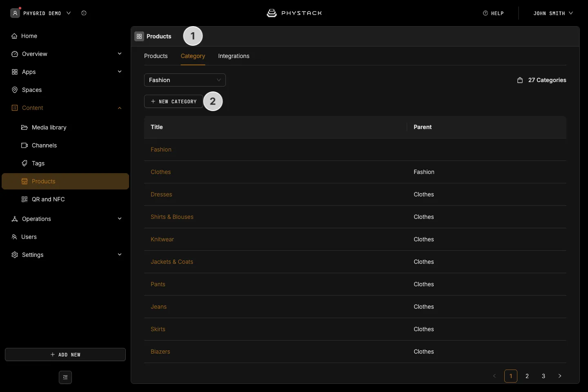The width and height of the screenshot is (588, 392).
Task: Open the Help link
Action: click(x=493, y=13)
